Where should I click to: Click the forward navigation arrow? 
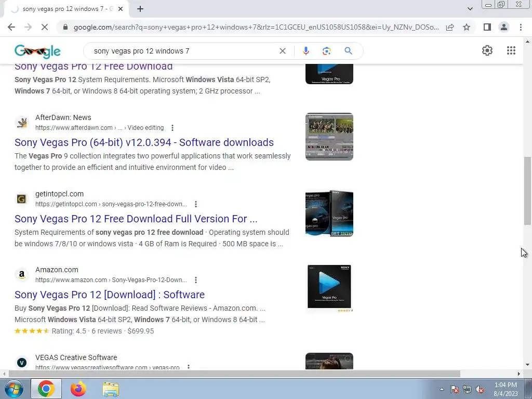point(28,27)
